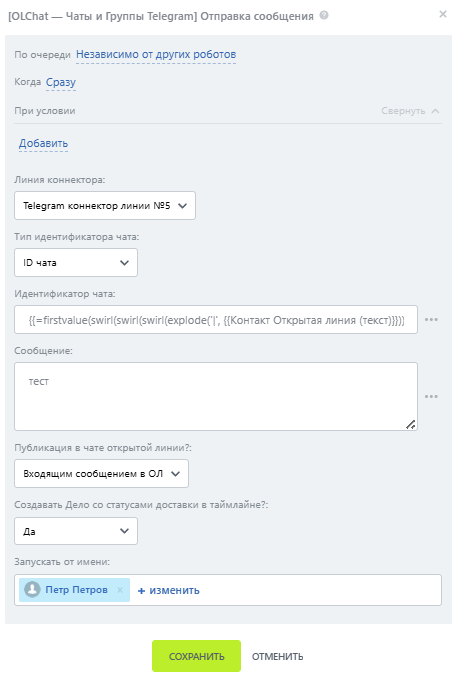Click Добавить to add a condition
455x679 pixels.
tap(43, 143)
